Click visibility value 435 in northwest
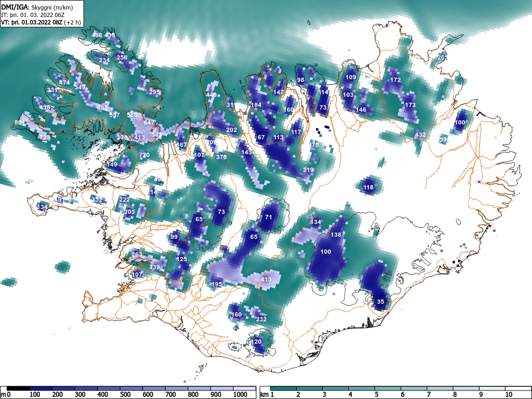This screenshot has width=532, height=399. pyautogui.click(x=110, y=35)
